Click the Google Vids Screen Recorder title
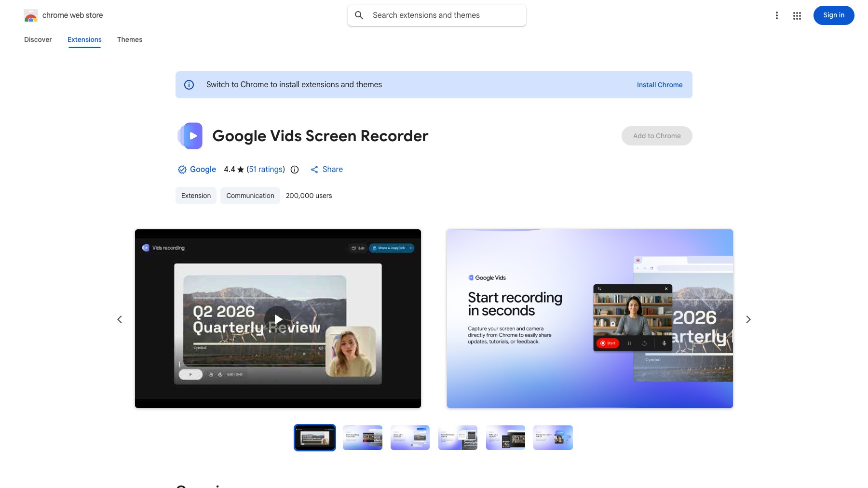Image resolution: width=868 pixels, height=488 pixels. [x=320, y=136]
